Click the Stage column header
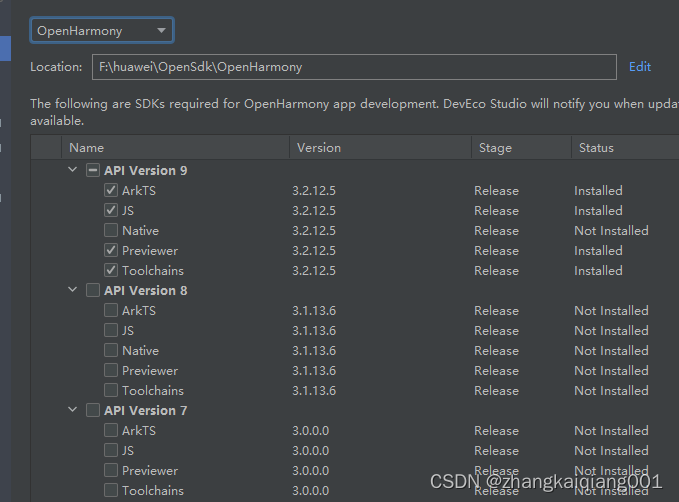The image size is (679, 502). (x=521, y=148)
